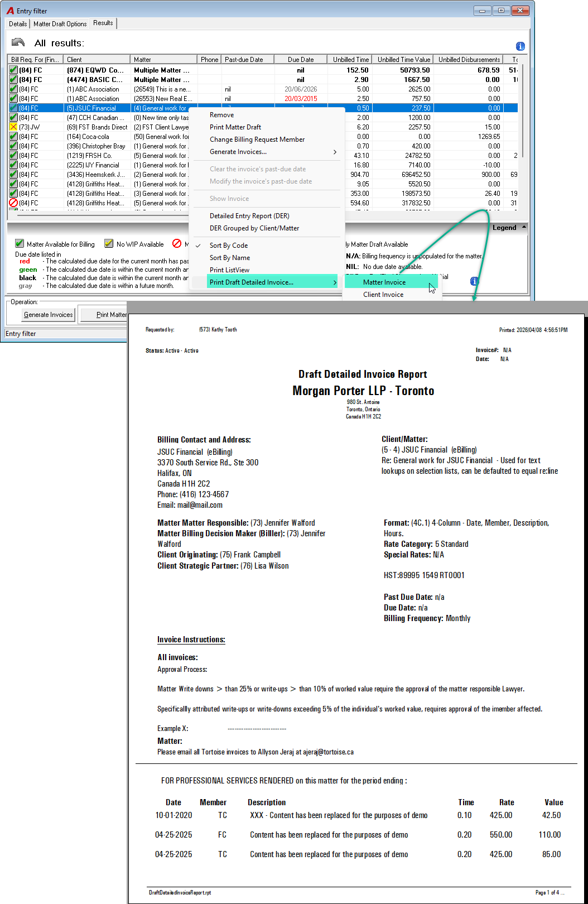The image size is (588, 904).
Task: Select Print ListView menu entry
Action: [230, 270]
